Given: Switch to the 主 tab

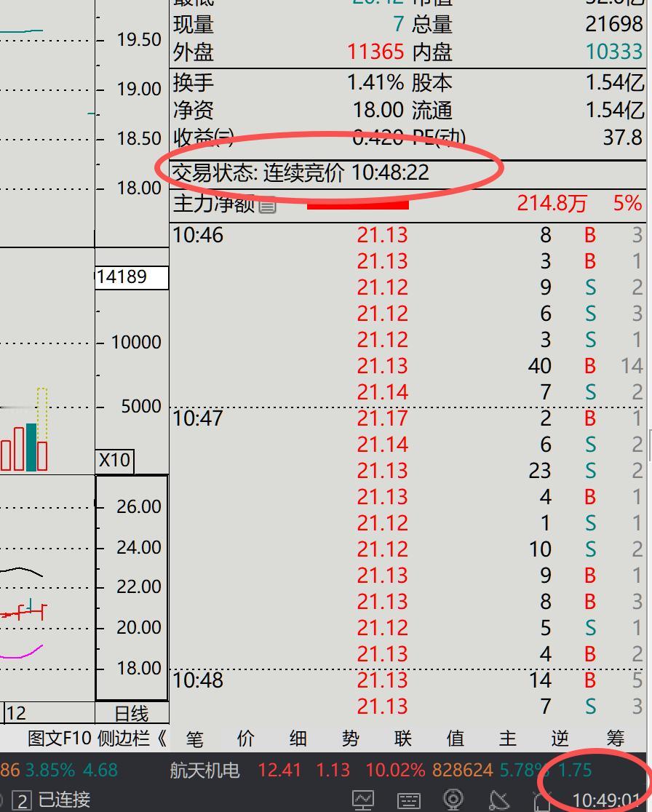Looking at the screenshot, I should click(507, 739).
